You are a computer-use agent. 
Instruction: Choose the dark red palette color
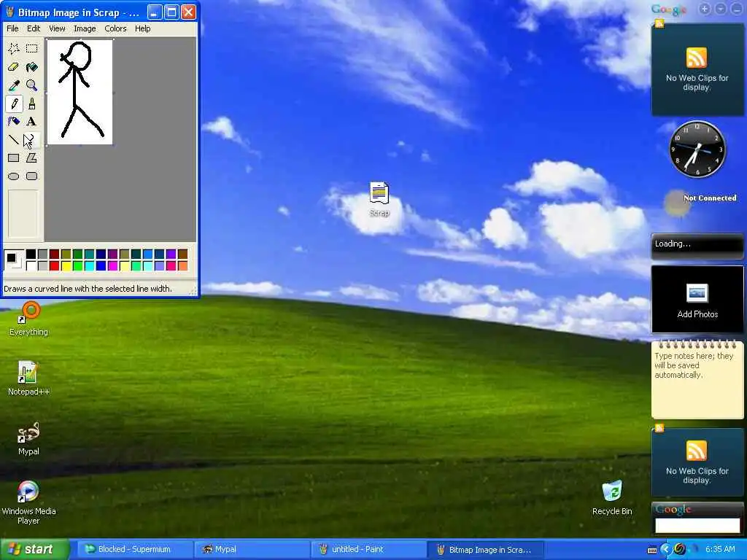pyautogui.click(x=54, y=254)
